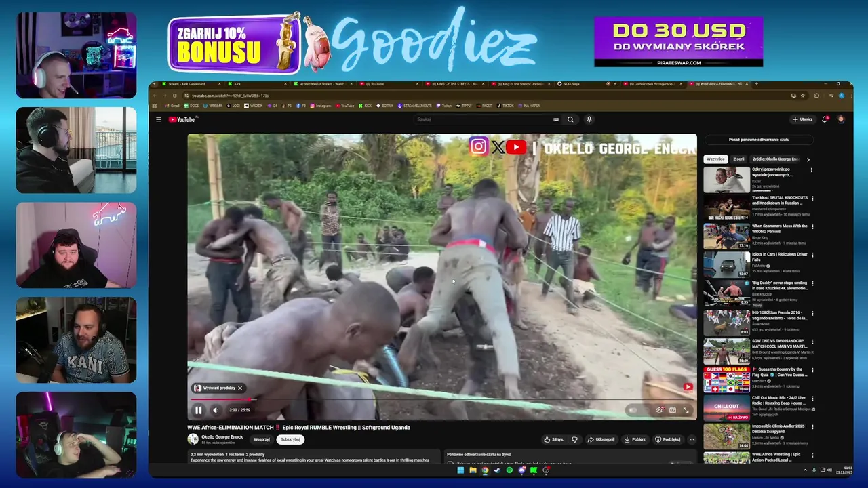Image resolution: width=868 pixels, height=488 pixels.
Task: Open menu for 'Big Daddy' video
Action: [812, 284]
